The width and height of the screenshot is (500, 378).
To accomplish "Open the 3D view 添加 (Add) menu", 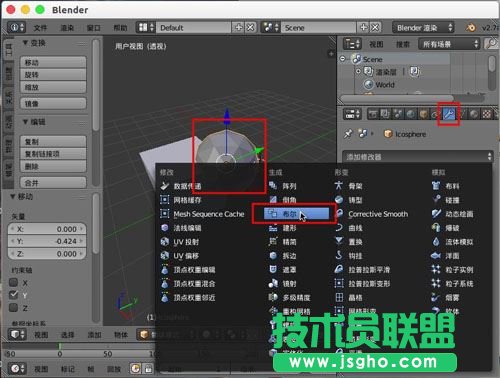I will pyautogui.click(x=94, y=335).
